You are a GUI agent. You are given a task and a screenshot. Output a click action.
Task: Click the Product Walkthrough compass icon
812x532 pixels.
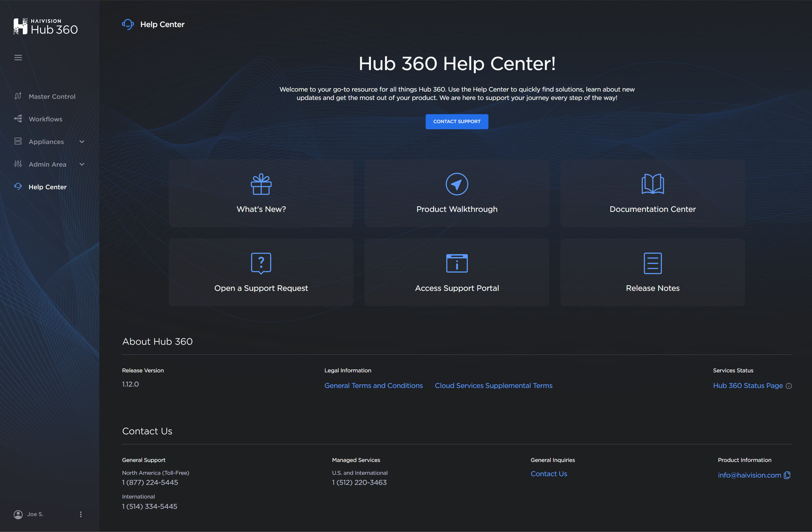click(x=457, y=184)
